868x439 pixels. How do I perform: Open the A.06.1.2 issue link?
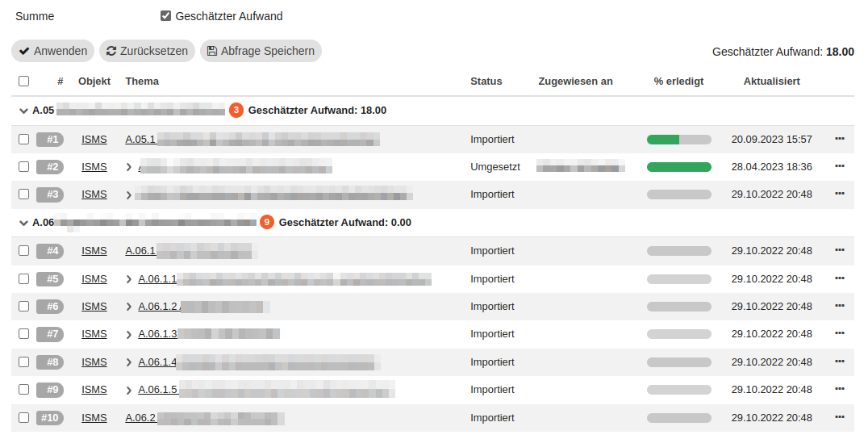coord(158,307)
